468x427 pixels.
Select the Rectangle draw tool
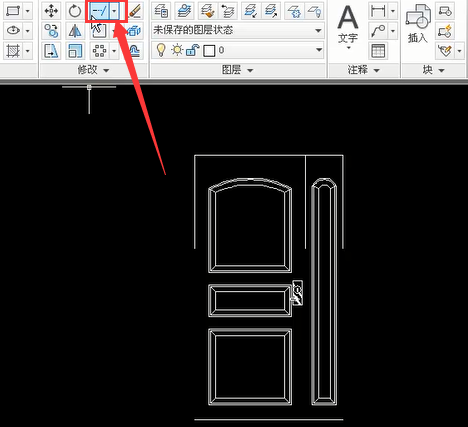(x=13, y=11)
